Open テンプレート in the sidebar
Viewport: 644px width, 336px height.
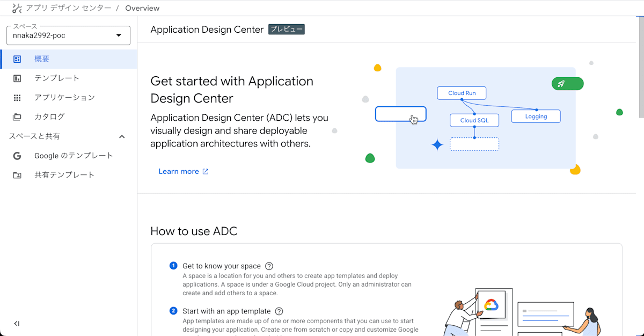pos(69,78)
